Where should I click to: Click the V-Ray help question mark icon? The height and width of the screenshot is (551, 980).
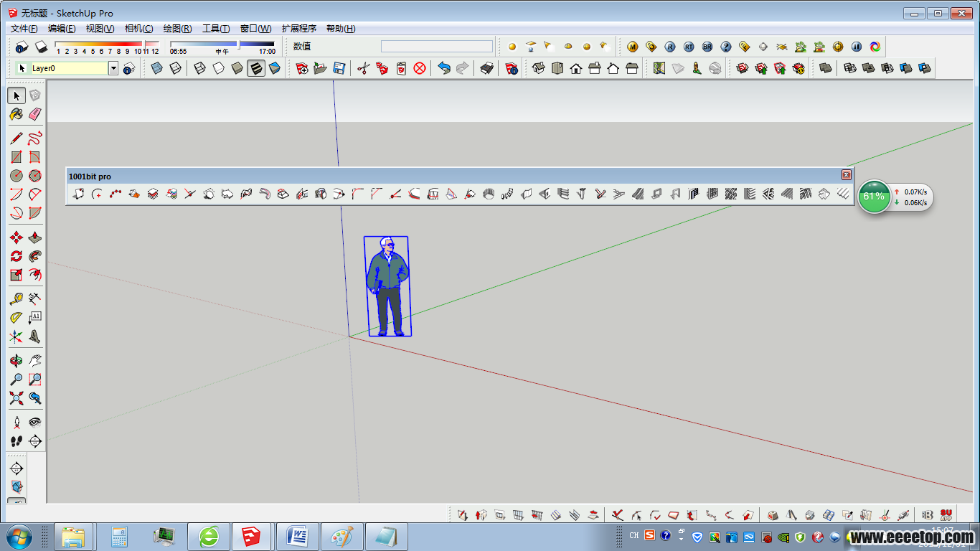tap(726, 47)
